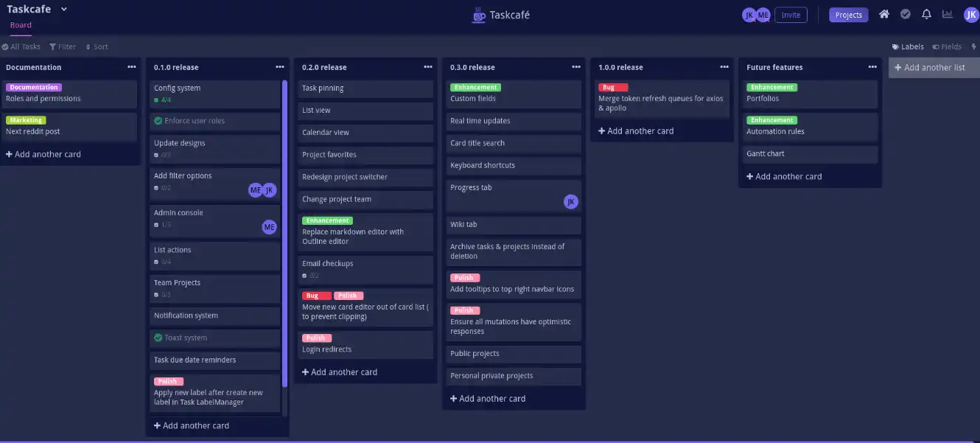Open the Notification system card
Viewport: 980px width, 443px height.
pyautogui.click(x=215, y=315)
